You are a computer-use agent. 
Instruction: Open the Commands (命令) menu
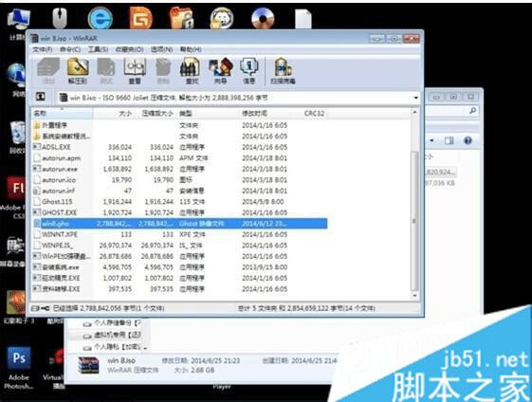(x=70, y=49)
